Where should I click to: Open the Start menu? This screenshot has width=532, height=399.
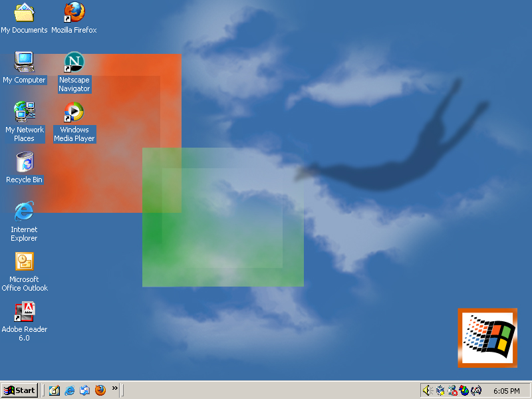pos(19,390)
